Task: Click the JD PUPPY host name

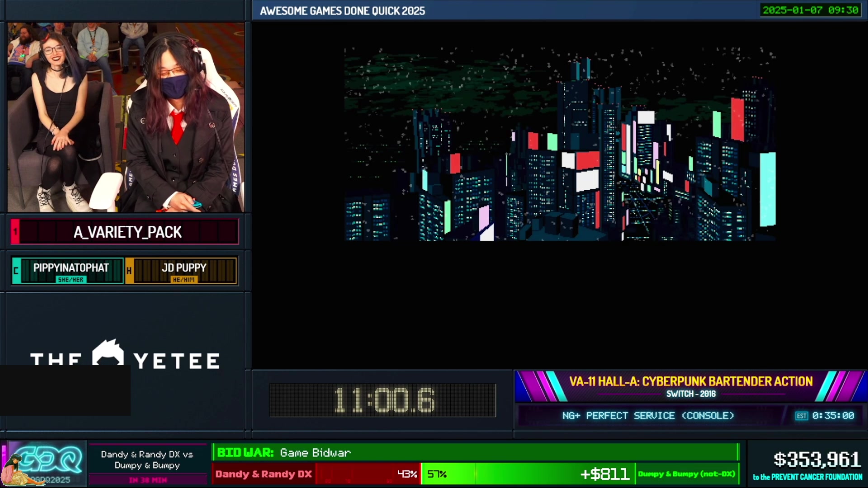Action: tap(184, 267)
